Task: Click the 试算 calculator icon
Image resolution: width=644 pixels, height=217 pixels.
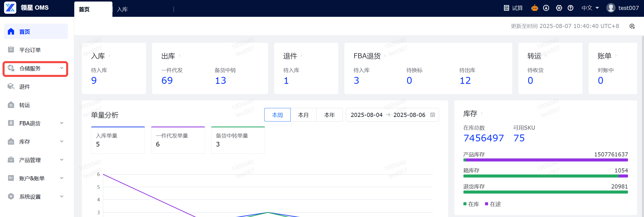Action: (506, 8)
